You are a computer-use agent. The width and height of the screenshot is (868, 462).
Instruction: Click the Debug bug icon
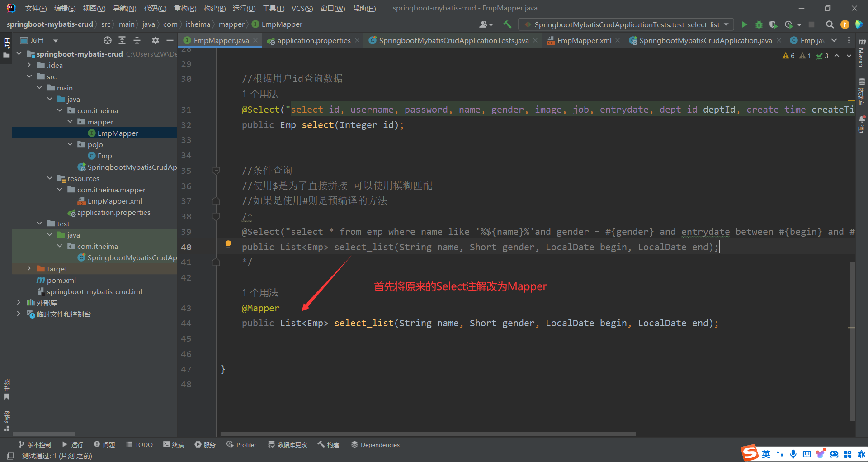759,24
